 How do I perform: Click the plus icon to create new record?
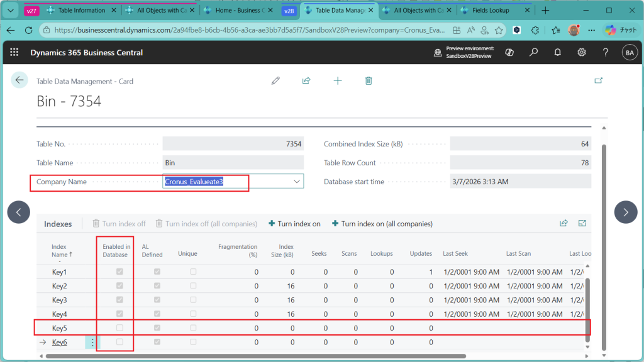pos(338,80)
